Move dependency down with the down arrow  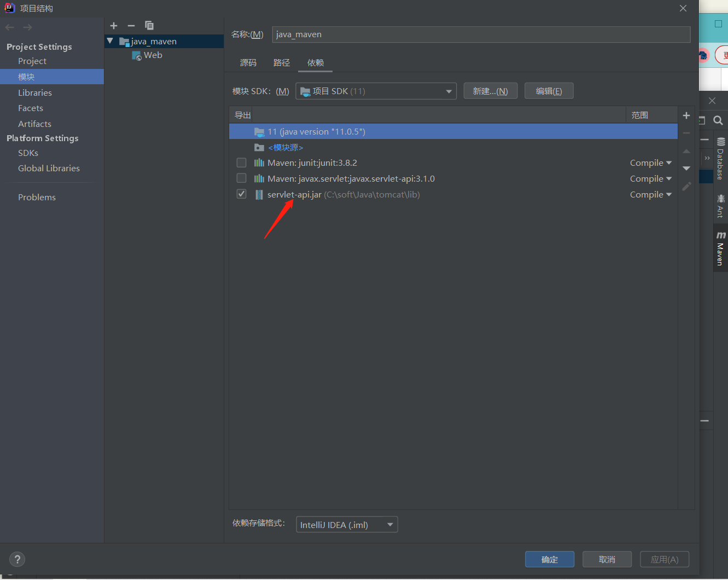click(686, 169)
